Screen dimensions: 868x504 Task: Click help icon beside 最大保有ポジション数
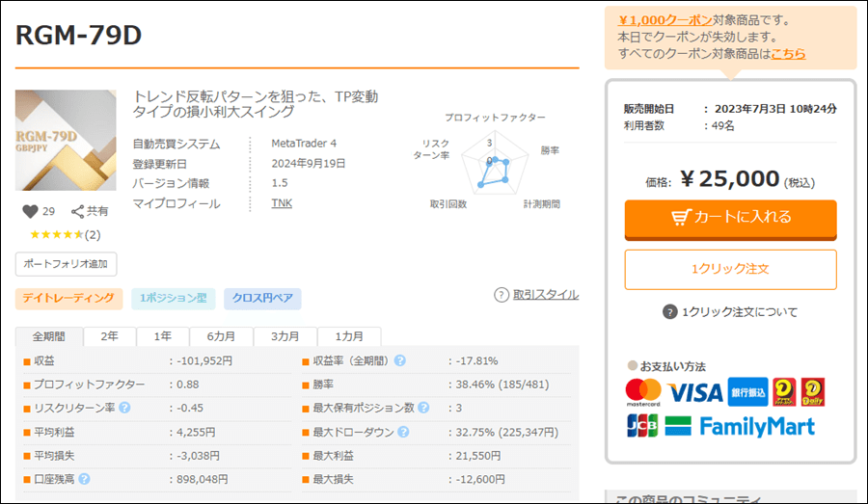point(423,408)
